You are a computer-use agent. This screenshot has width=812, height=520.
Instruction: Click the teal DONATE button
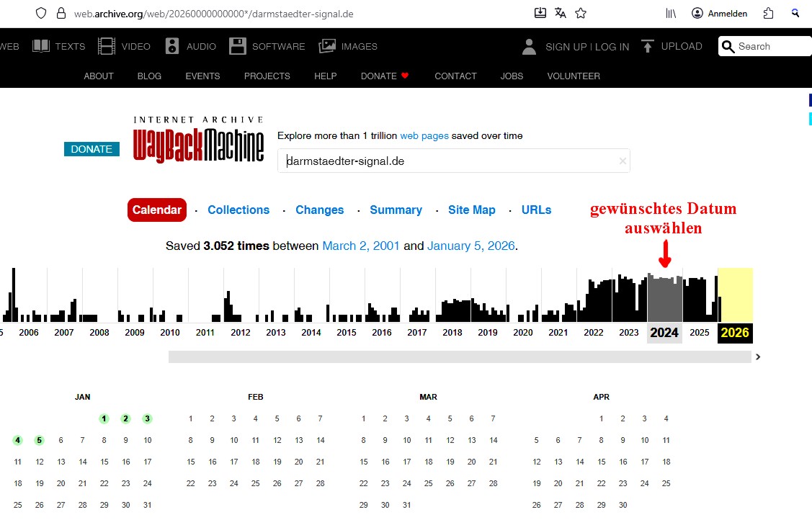pyautogui.click(x=92, y=149)
